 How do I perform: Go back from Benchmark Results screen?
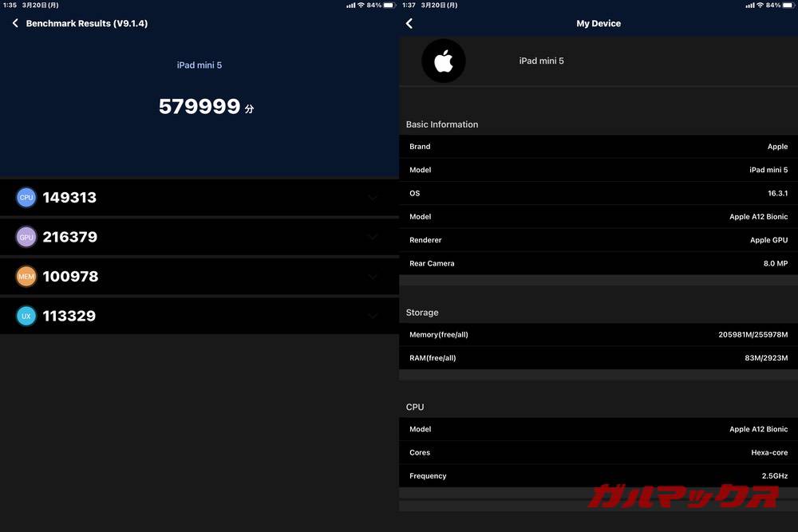pos(14,23)
